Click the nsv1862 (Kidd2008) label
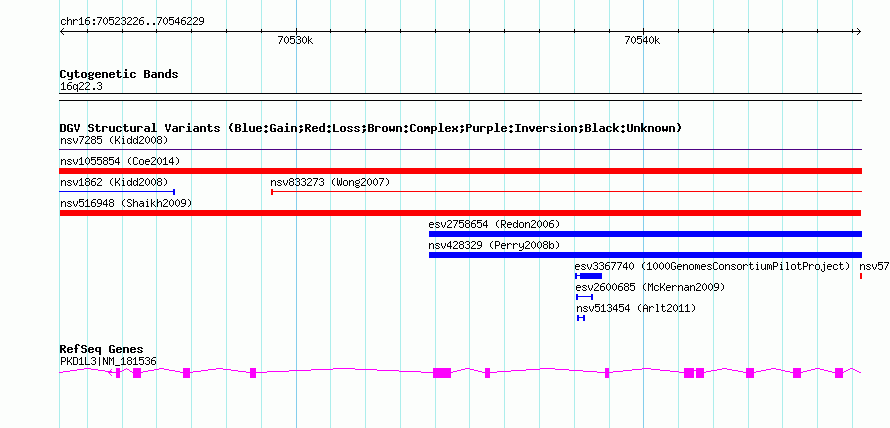Image resolution: width=890 pixels, height=428 pixels. coord(114,182)
